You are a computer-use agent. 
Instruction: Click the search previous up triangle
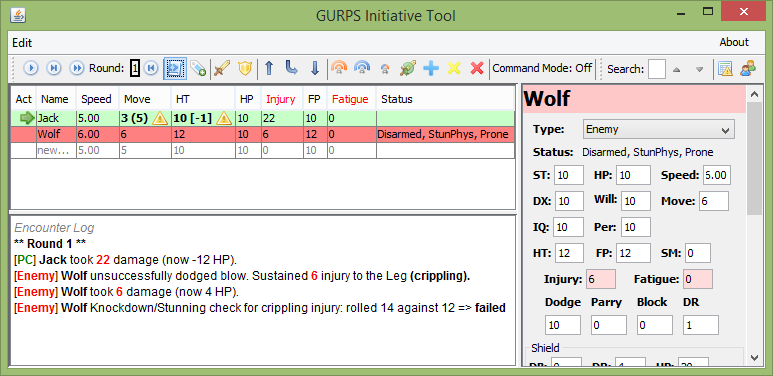pos(676,69)
